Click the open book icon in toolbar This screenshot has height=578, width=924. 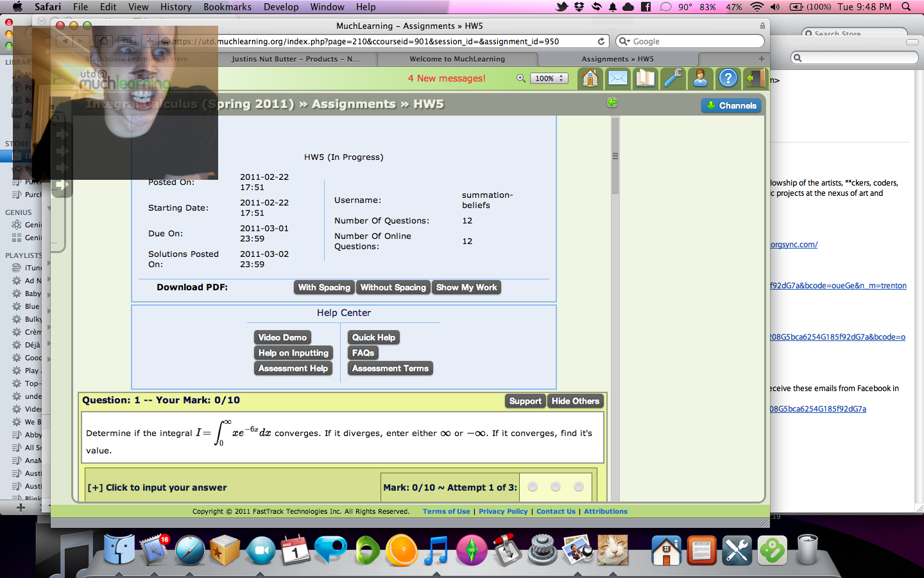645,78
